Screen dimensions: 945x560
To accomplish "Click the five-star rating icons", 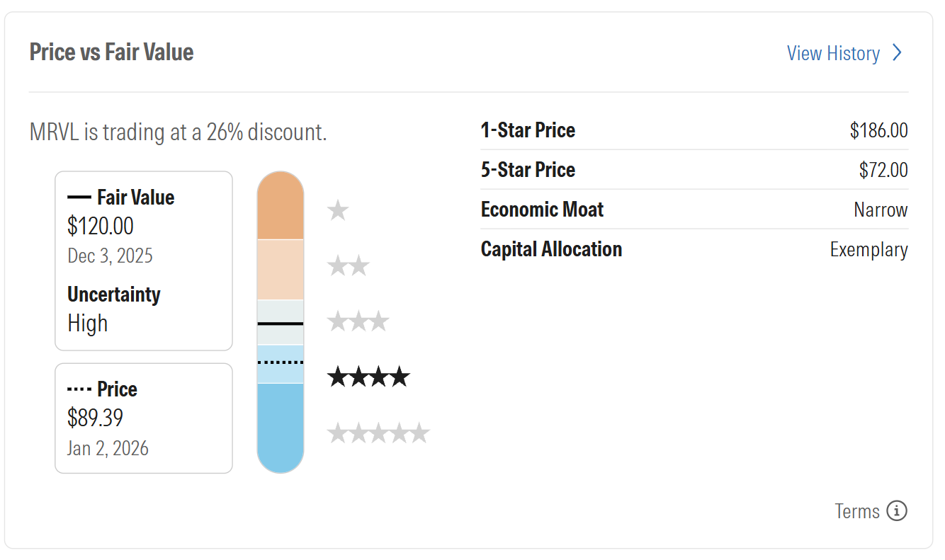I will pyautogui.click(x=378, y=433).
